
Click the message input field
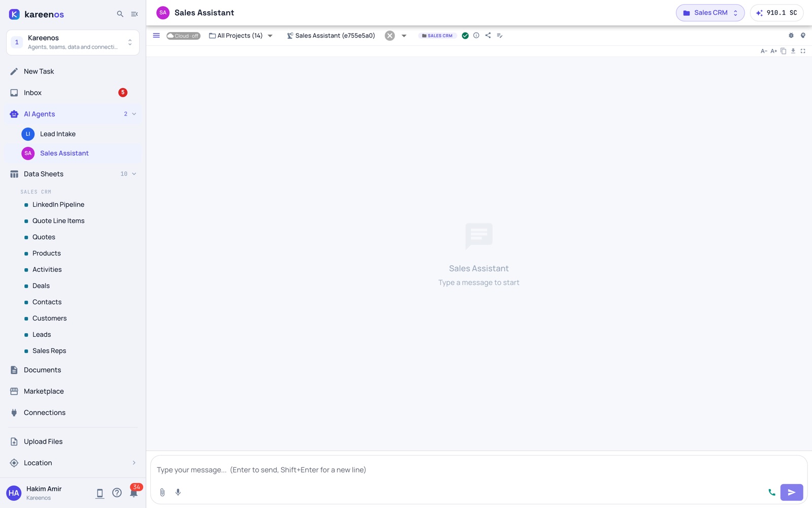479,470
